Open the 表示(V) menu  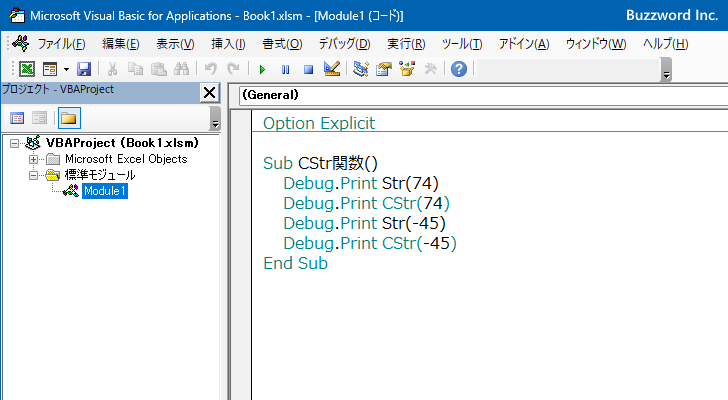175,44
